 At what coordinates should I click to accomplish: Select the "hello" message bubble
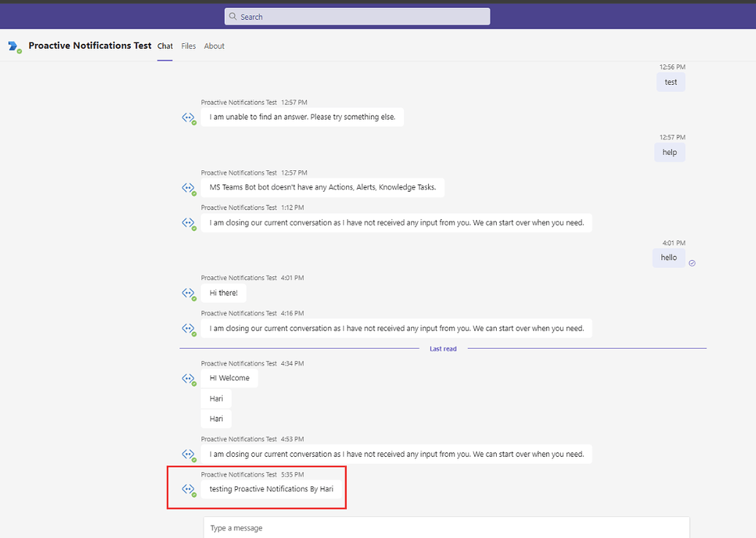click(x=668, y=257)
